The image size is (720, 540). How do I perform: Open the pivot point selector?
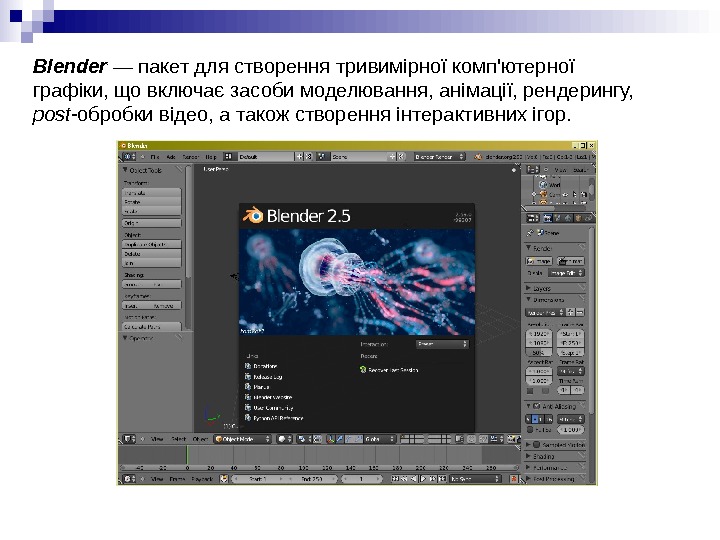click(303, 439)
